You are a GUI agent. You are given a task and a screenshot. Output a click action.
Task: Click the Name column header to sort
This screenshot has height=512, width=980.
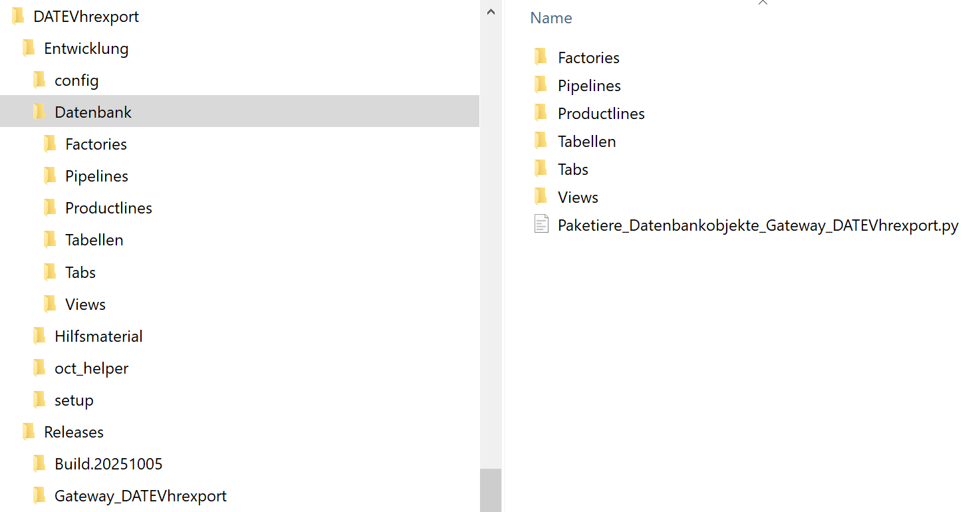pyautogui.click(x=551, y=17)
